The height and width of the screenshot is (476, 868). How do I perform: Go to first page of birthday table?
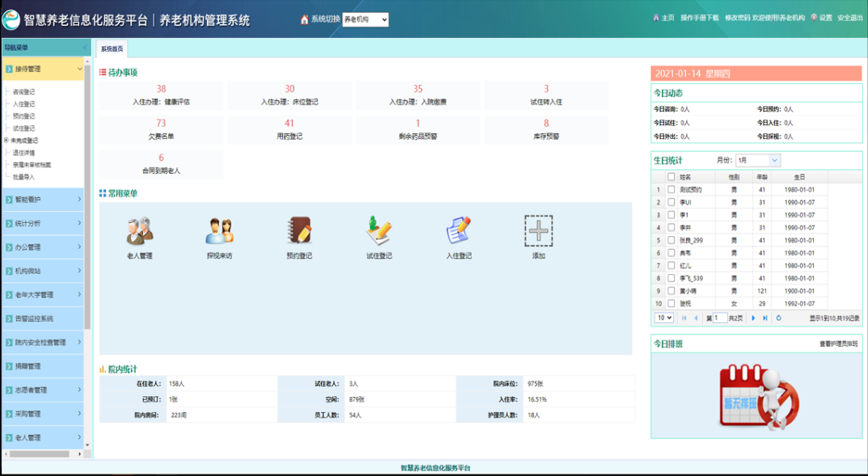click(684, 318)
